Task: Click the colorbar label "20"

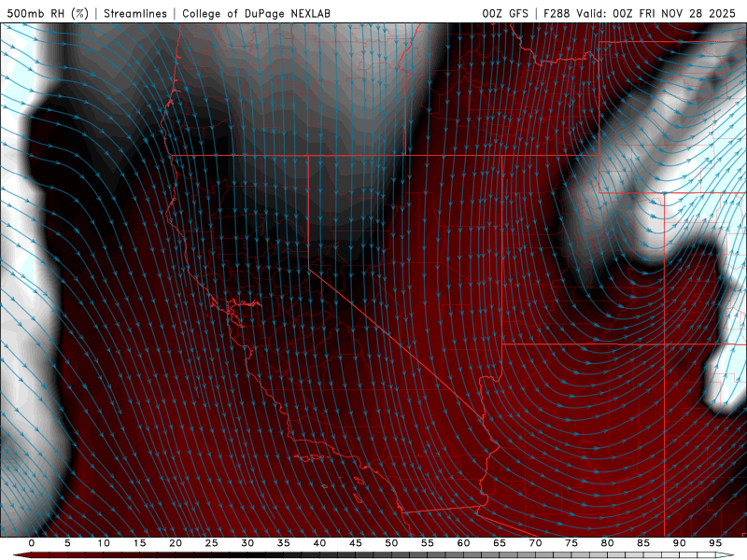Action: tap(176, 543)
